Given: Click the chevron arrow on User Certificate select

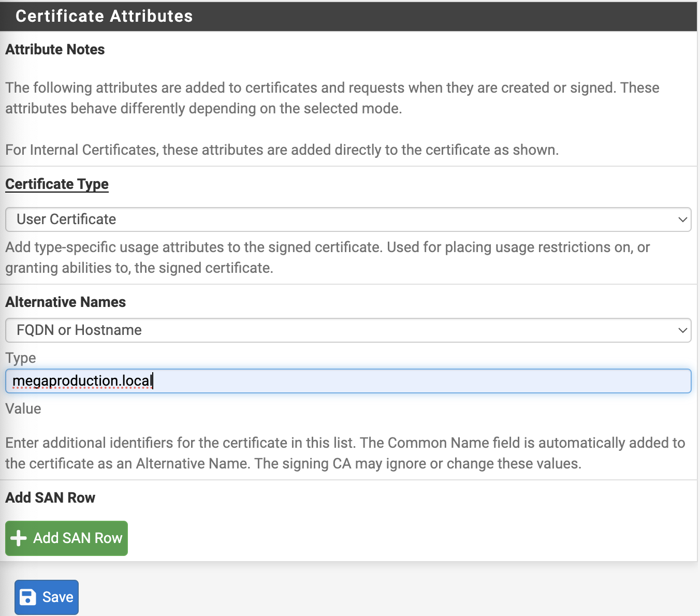Looking at the screenshot, I should pos(682,219).
